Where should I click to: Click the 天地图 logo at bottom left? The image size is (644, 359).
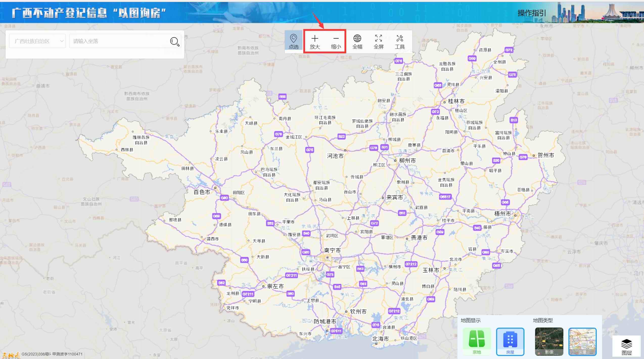pos(11,355)
